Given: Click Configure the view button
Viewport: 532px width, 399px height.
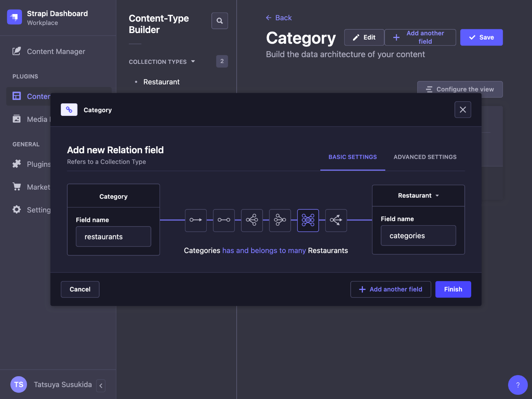Looking at the screenshot, I should (x=460, y=89).
